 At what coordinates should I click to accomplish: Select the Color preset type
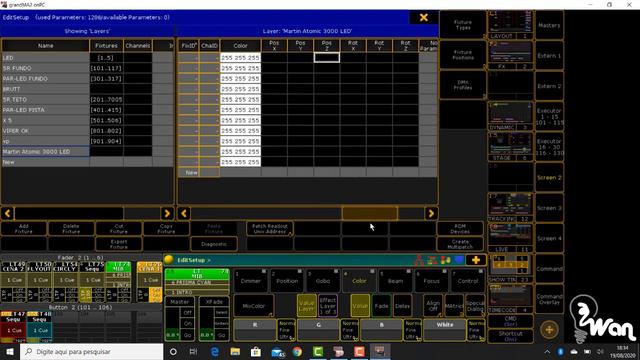[x=359, y=281]
